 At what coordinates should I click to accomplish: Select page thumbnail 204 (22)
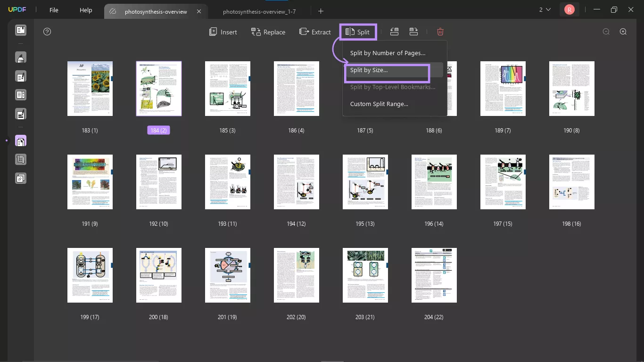pos(434,275)
